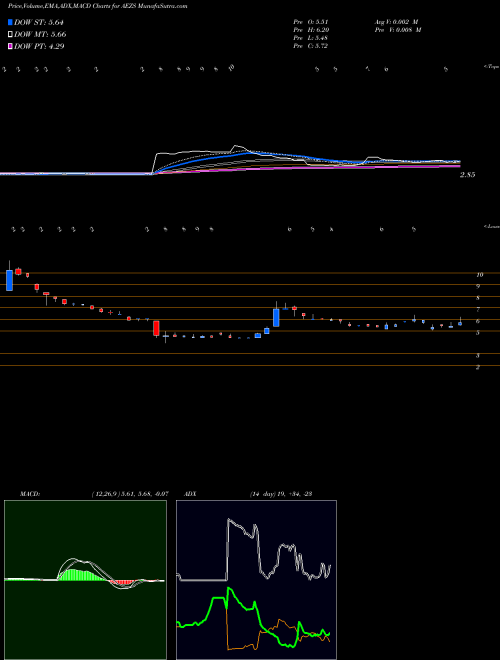The width and height of the screenshot is (500, 660).
Task: Click the 'Pre C: 5.72' value
Action: (311, 46)
